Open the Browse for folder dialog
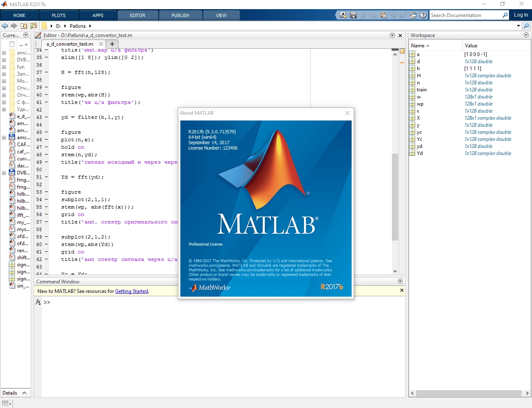 point(33,26)
